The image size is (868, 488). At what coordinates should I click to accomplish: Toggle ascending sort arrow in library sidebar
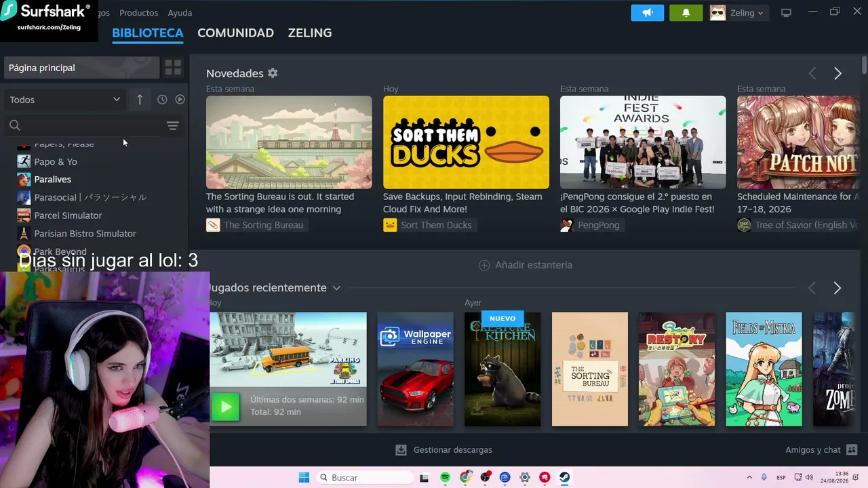point(140,100)
